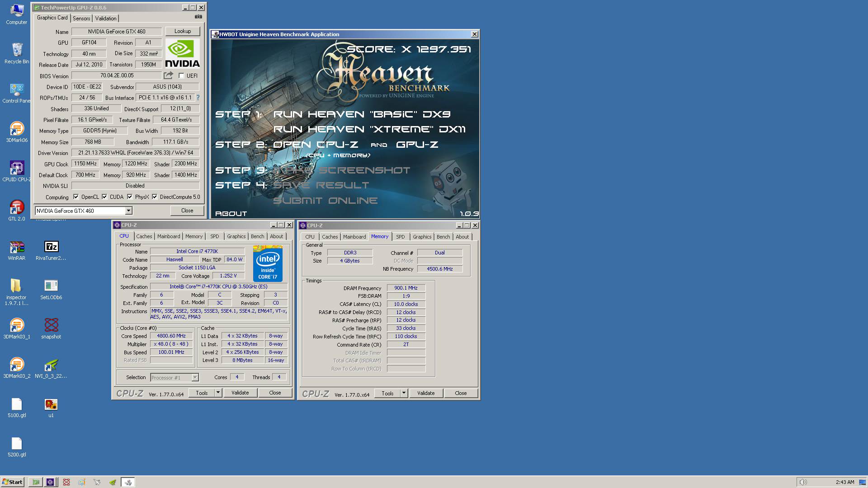Screen dimensions: 868x488
Task: Launch the GTL 2.0 desktop shortcut
Action: 17,211
